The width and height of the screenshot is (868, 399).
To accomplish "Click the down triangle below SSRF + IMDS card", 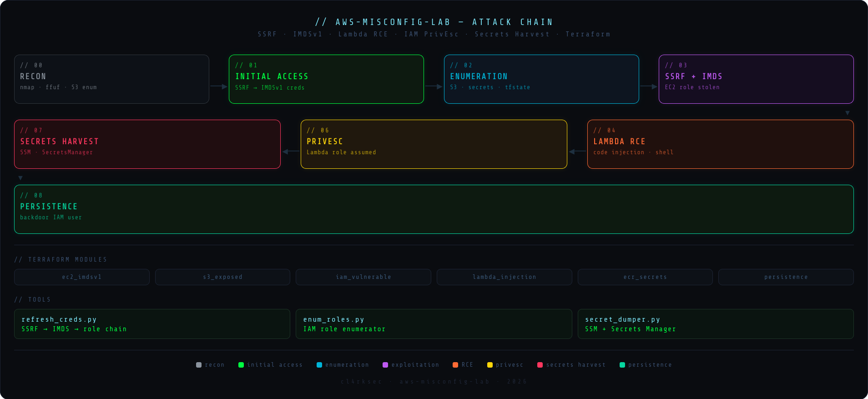I will [848, 113].
